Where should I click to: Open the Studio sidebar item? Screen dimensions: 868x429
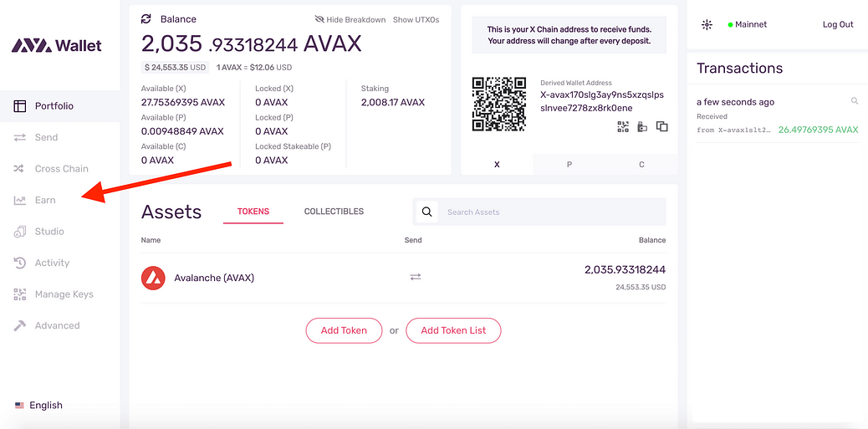59,232
